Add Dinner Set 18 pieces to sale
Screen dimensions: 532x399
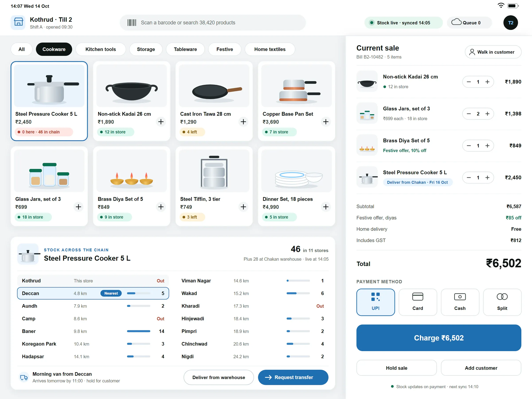pos(326,207)
